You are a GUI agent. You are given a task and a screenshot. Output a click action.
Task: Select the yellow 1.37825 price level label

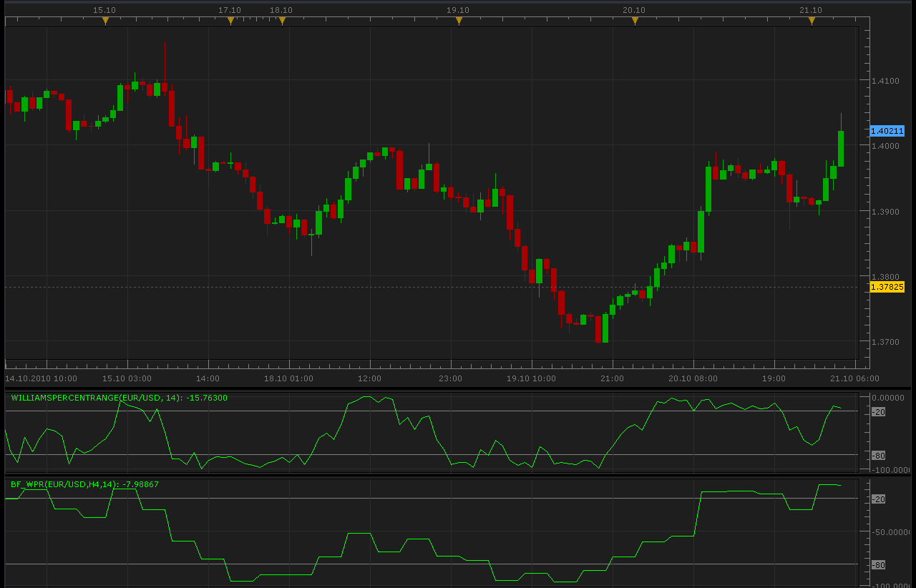[887, 287]
